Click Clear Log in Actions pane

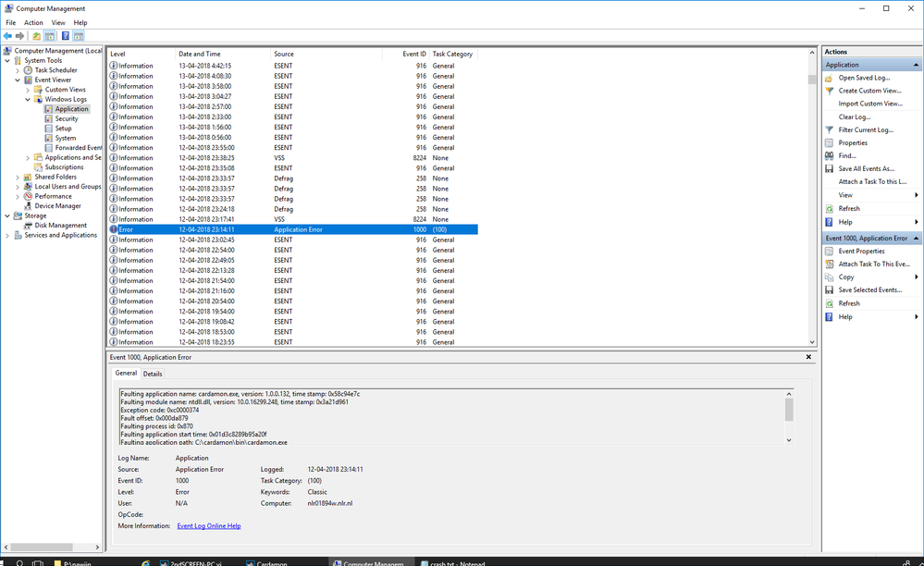pyautogui.click(x=854, y=117)
